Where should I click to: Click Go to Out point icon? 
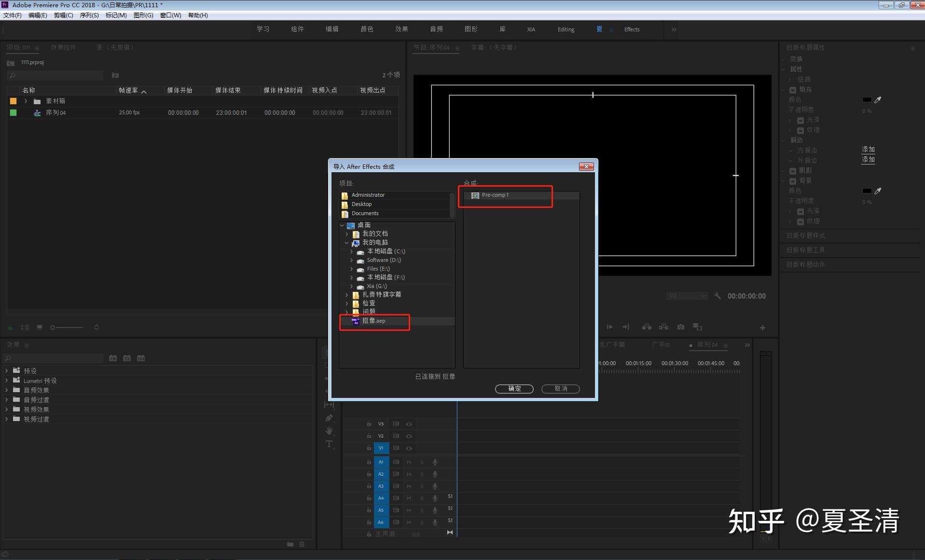pyautogui.click(x=626, y=327)
